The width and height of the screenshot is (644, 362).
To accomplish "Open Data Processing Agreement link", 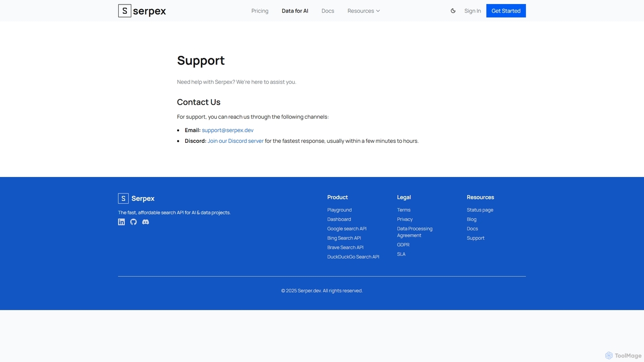I will [415, 232].
